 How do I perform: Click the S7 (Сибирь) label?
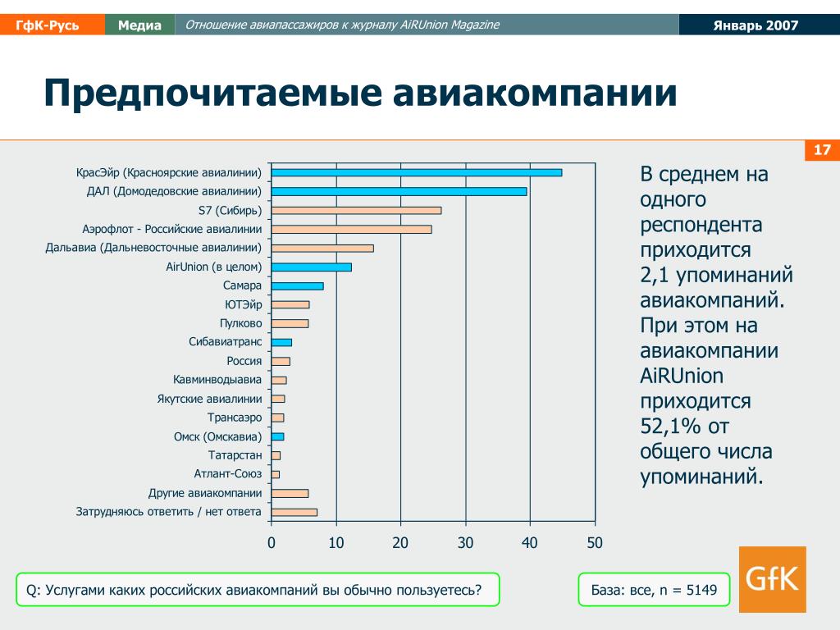coord(230,210)
